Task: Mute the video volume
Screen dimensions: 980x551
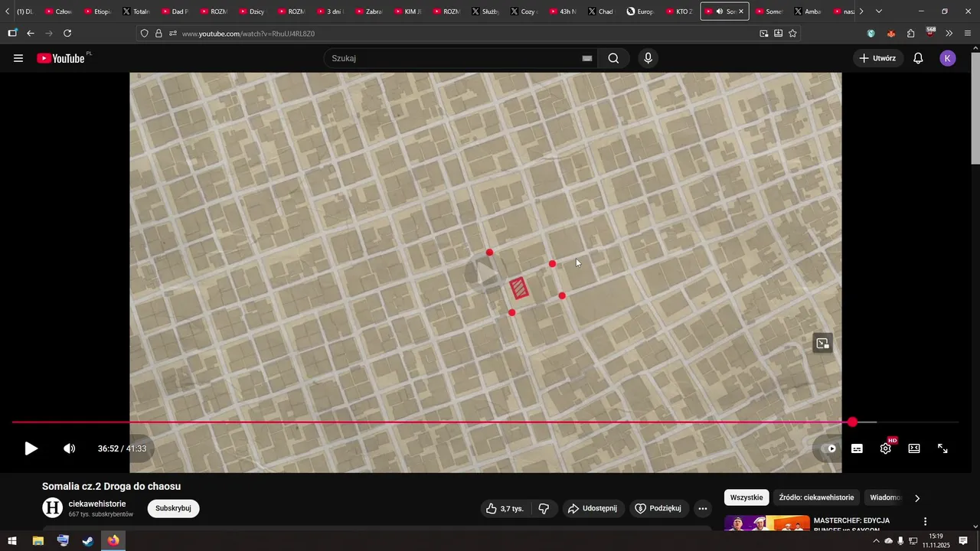Action: [x=69, y=448]
